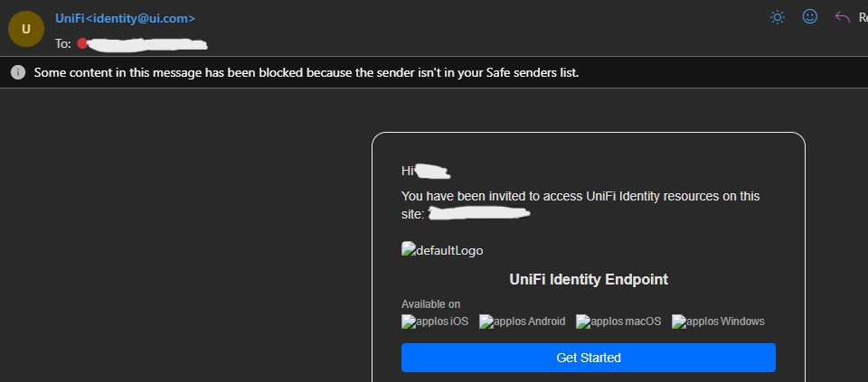Click the macOS app badge image
This screenshot has height=382, width=868.
[618, 321]
